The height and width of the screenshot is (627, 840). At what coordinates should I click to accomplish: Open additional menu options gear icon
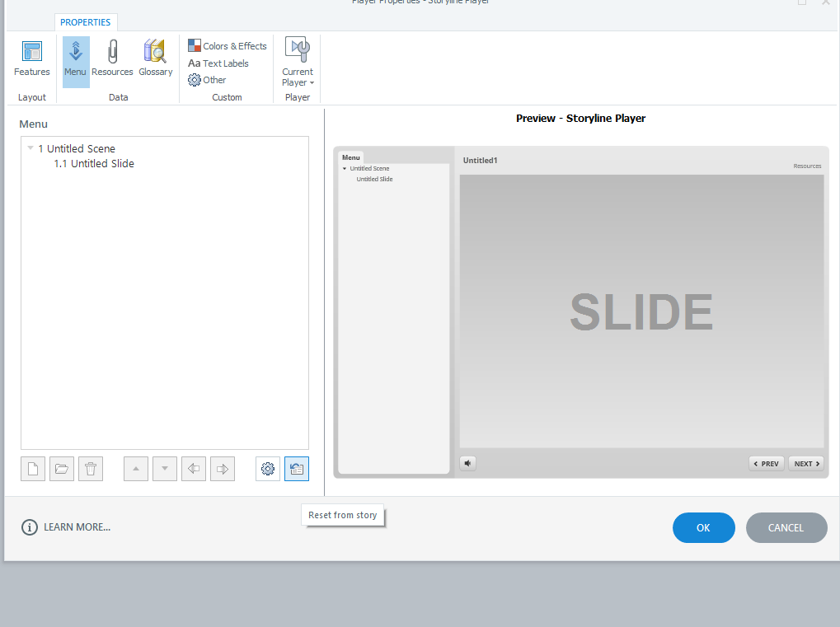[267, 468]
